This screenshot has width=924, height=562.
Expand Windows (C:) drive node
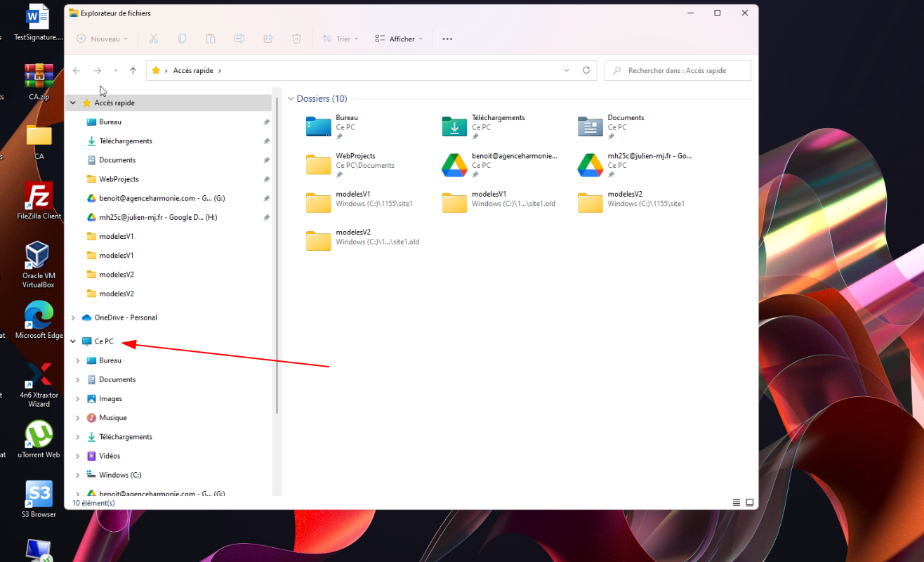click(78, 475)
